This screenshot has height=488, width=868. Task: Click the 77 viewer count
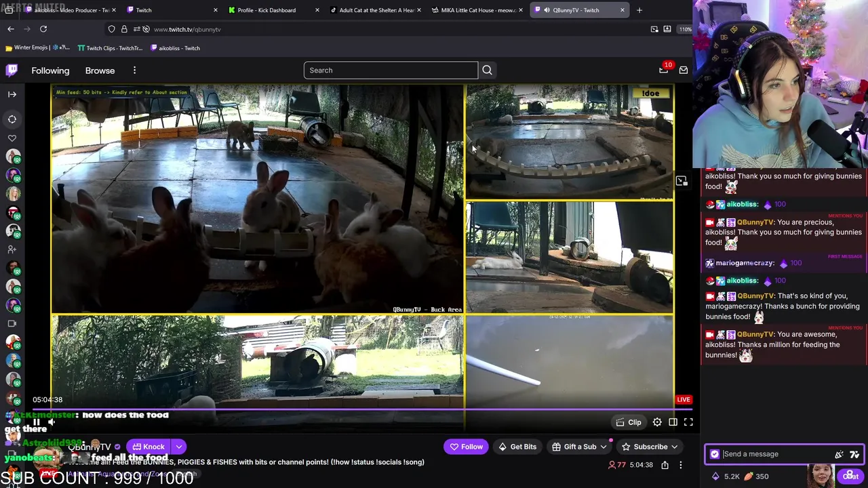(616, 465)
